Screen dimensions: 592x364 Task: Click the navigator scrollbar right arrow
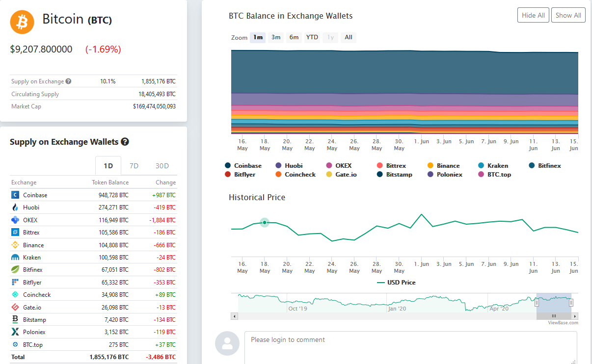click(575, 316)
